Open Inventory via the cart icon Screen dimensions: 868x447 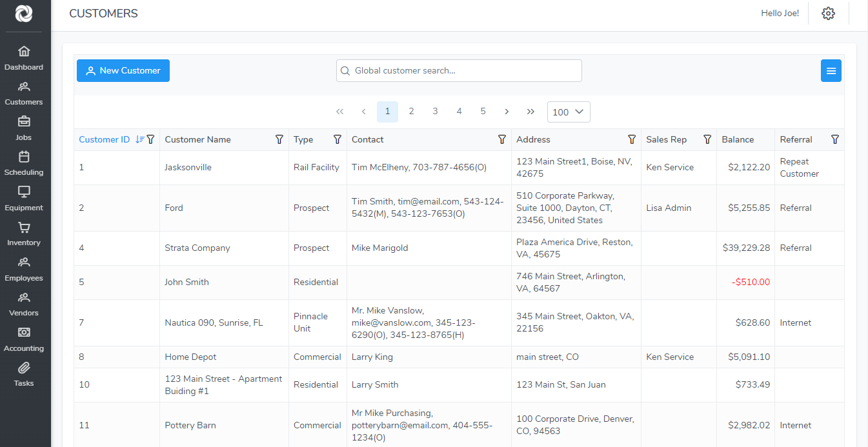tap(24, 228)
